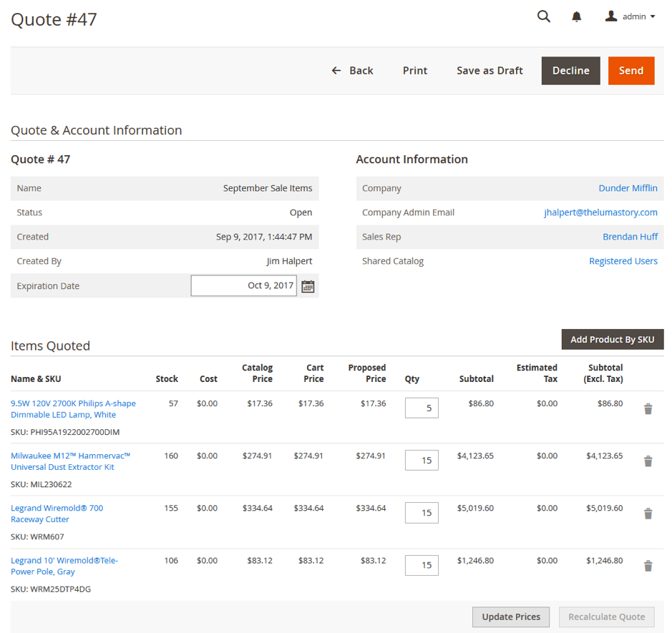
Task: Open the Registered Users shared catalog
Action: [x=623, y=261]
